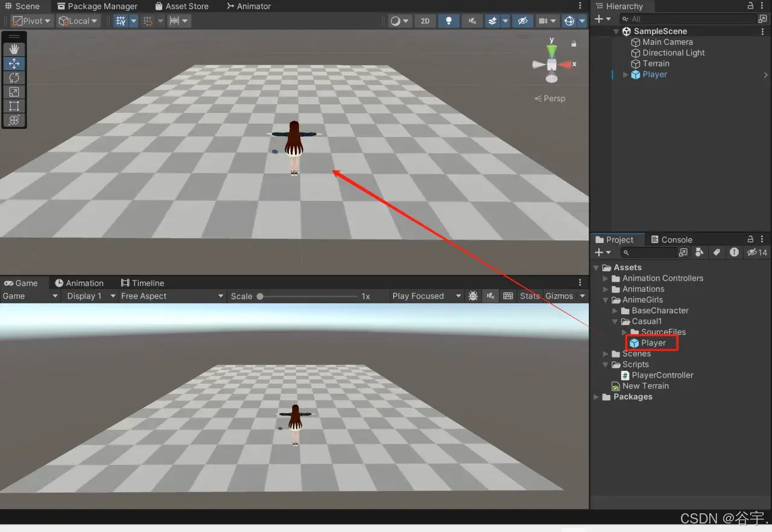This screenshot has width=772, height=532.
Task: Toggle the scene gizmo rotation lock
Action: coord(574,43)
